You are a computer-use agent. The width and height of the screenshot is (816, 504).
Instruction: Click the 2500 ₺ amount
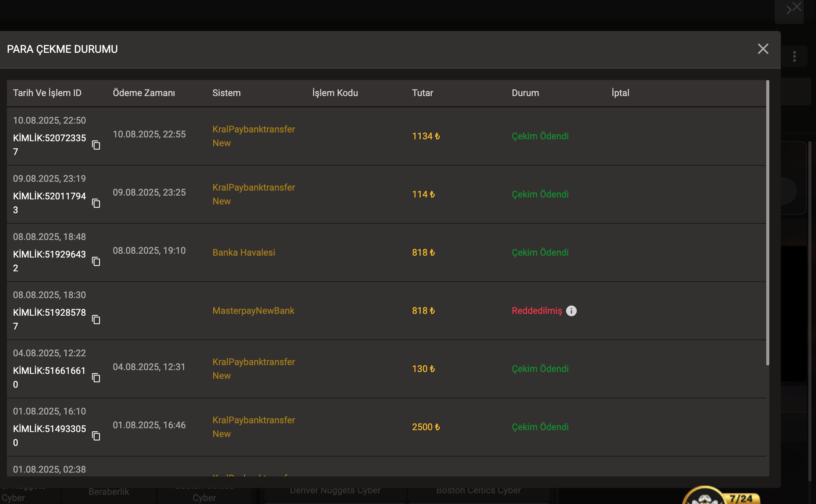pyautogui.click(x=426, y=427)
